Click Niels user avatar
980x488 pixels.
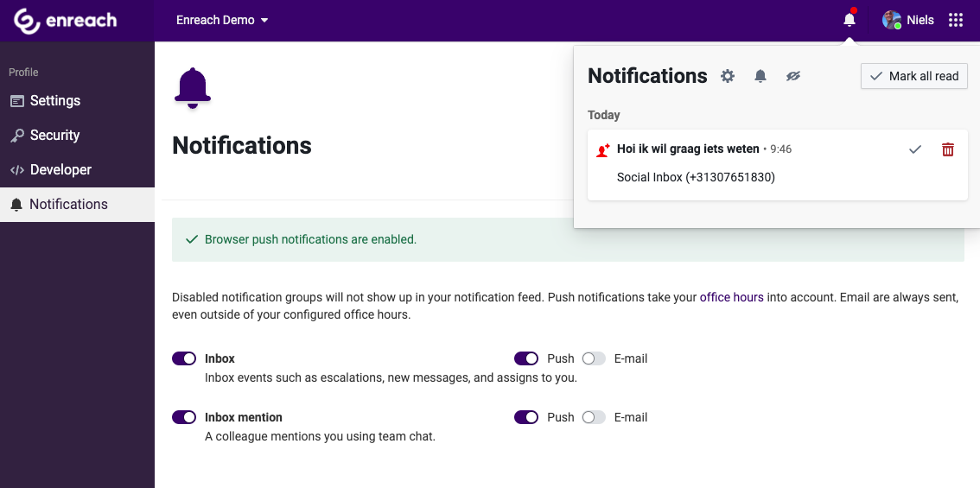(x=892, y=20)
